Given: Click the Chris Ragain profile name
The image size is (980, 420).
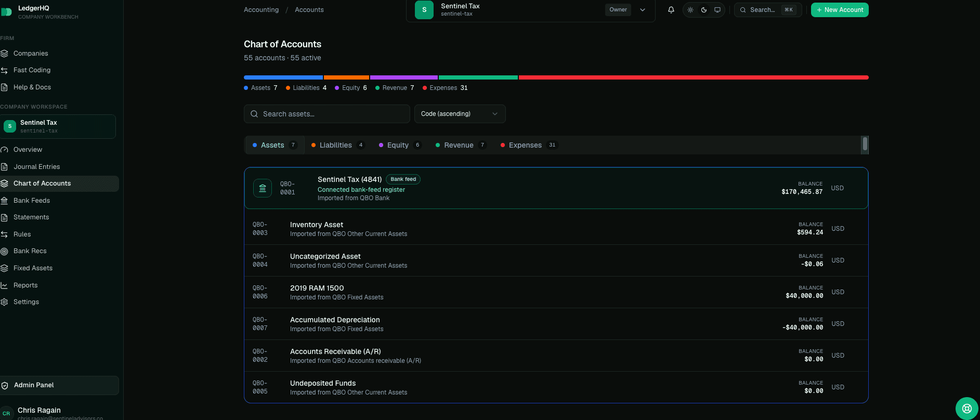Looking at the screenshot, I should 39,410.
